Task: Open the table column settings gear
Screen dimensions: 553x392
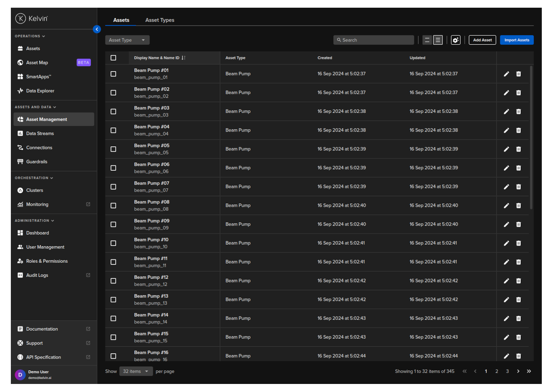Action: point(455,40)
